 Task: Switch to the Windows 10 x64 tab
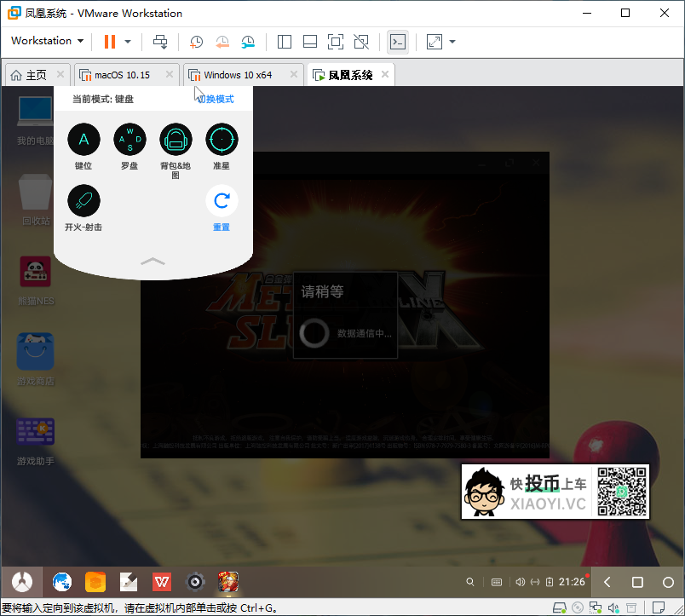pyautogui.click(x=237, y=75)
